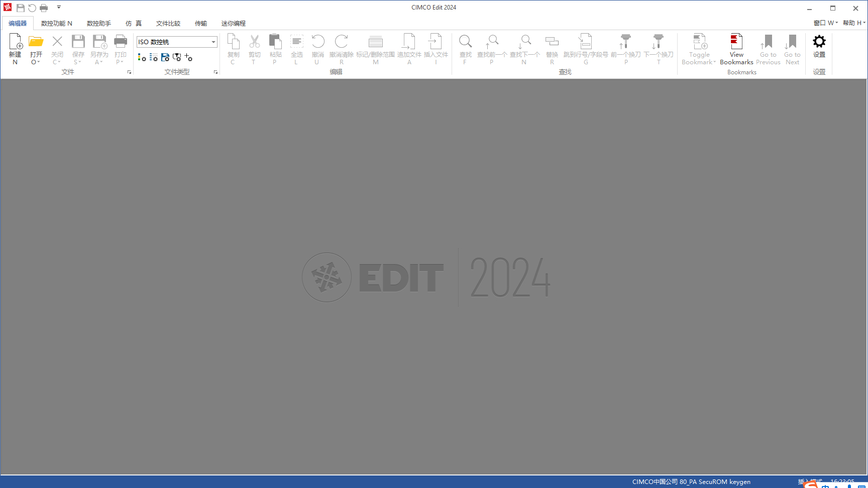Click the 粘贴 paste icon
This screenshot has height=488, width=868.
(x=275, y=42)
